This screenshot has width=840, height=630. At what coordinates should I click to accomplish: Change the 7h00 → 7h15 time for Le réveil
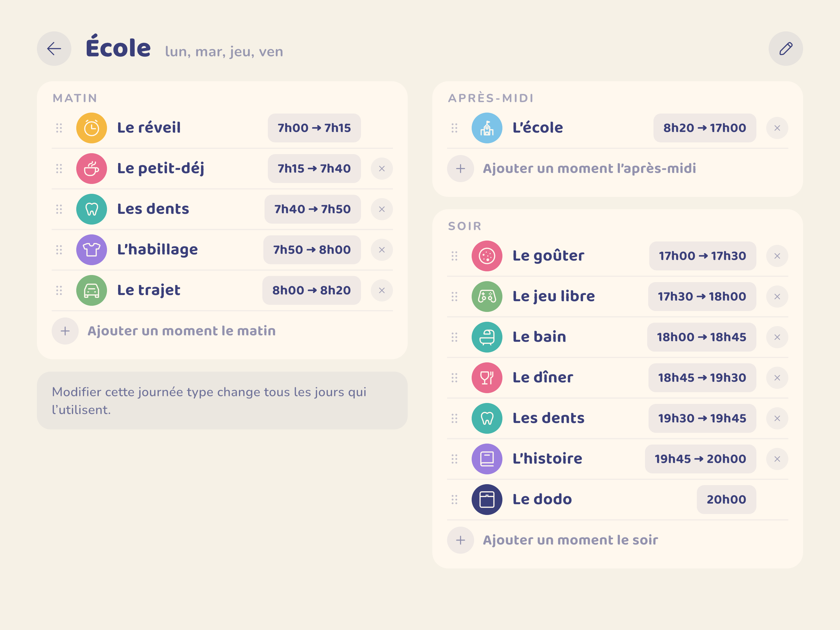[314, 128]
